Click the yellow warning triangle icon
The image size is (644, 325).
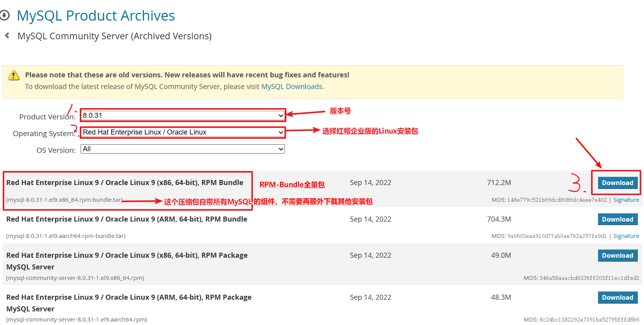pyautogui.click(x=14, y=75)
